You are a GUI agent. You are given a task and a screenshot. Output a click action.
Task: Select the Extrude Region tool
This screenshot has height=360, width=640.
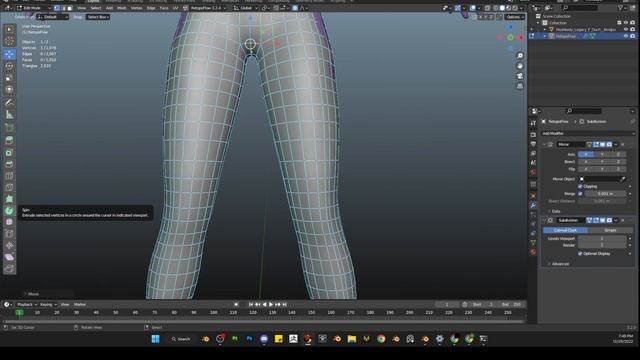9,140
